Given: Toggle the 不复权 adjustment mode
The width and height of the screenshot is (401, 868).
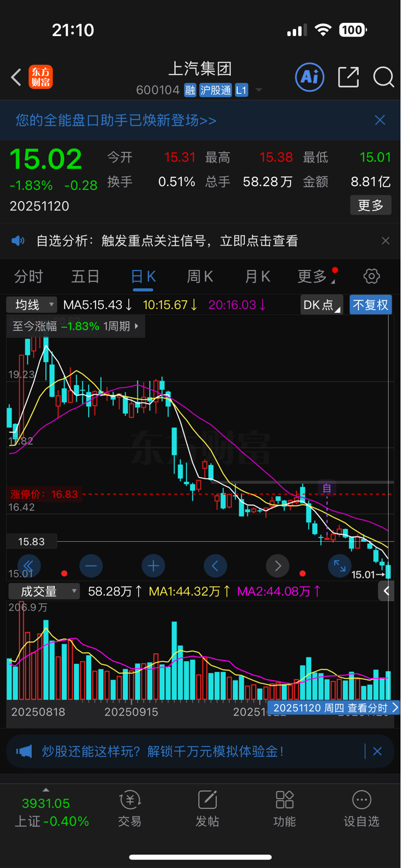Looking at the screenshot, I should click(x=371, y=305).
